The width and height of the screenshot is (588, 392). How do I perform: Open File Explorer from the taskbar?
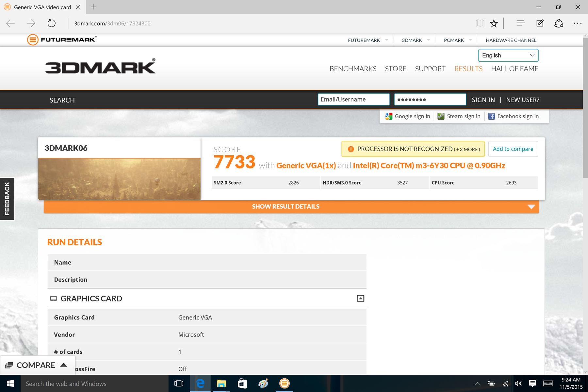[x=221, y=384]
